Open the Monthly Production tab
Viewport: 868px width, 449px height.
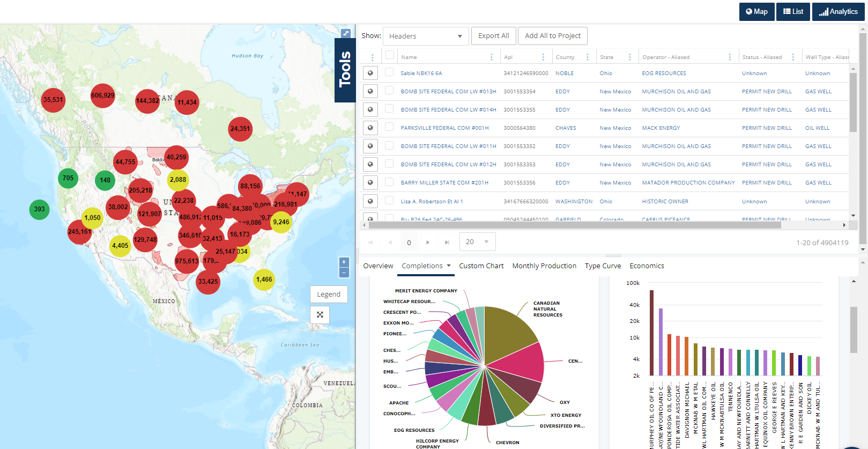[x=544, y=266]
